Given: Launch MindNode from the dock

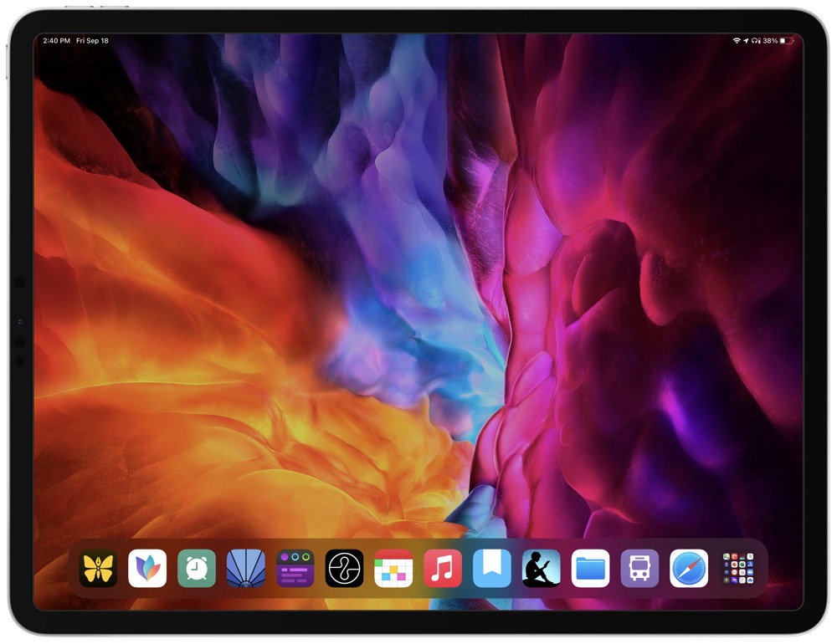Looking at the screenshot, I should [x=147, y=568].
